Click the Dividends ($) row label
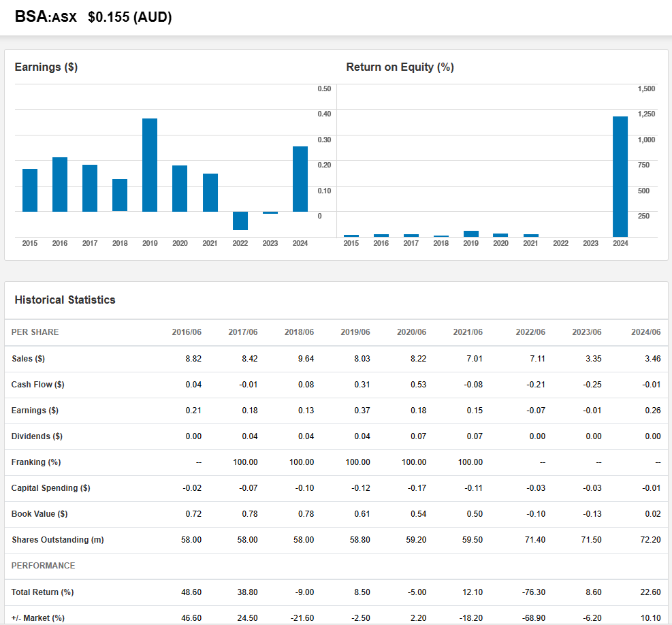The height and width of the screenshot is (625, 672). pos(37,436)
